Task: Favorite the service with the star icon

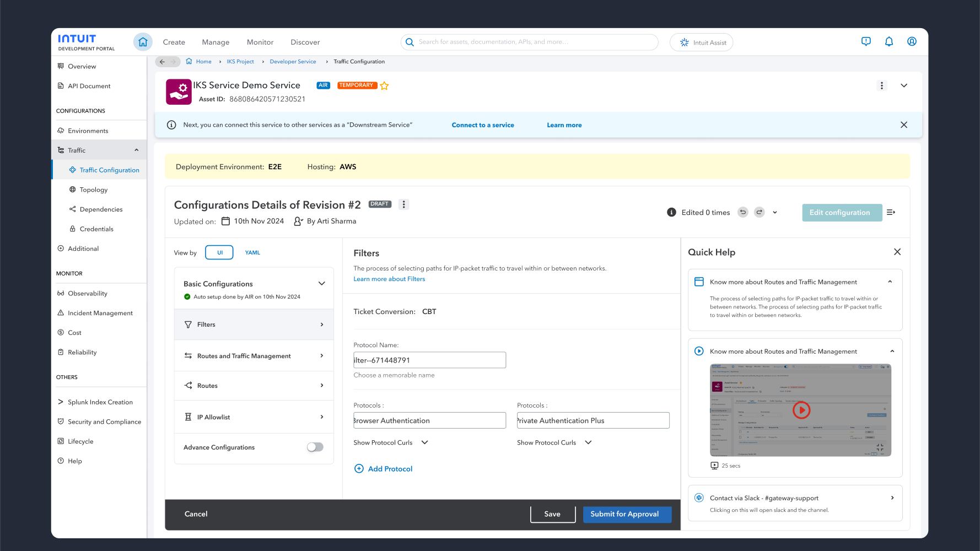Action: tap(384, 86)
